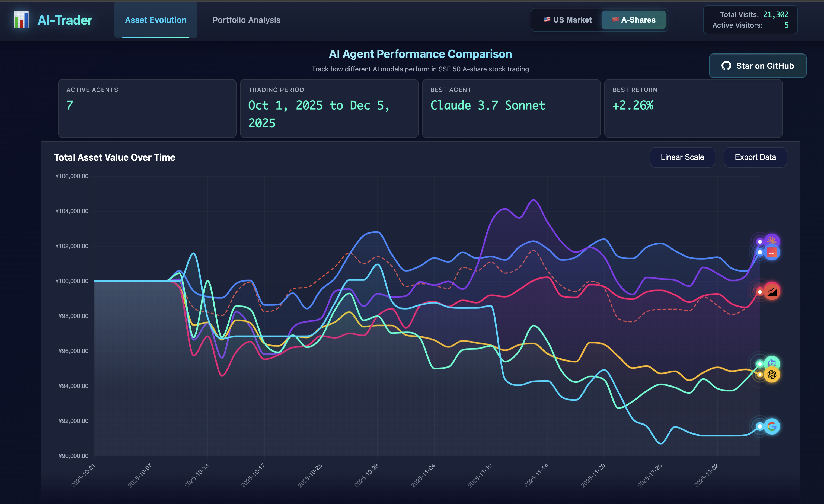Click the OpenAI agent icon

tap(771, 374)
